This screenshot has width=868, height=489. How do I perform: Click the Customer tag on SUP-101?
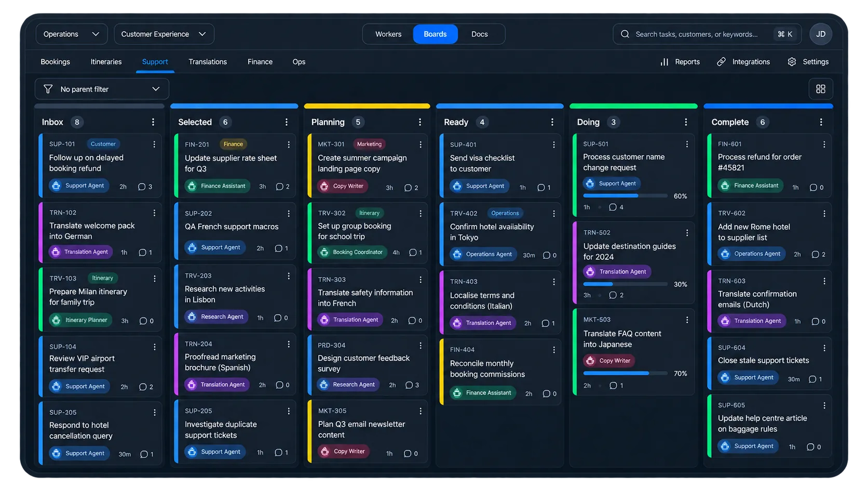click(103, 144)
